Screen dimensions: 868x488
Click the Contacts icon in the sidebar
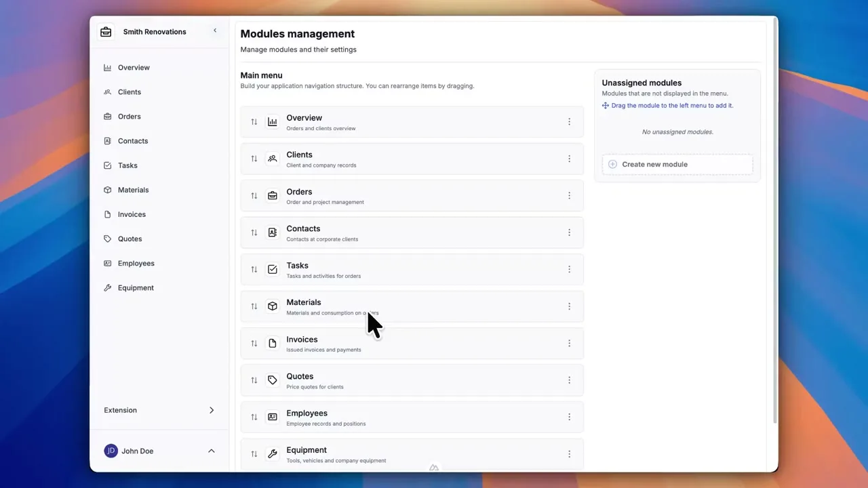click(x=108, y=141)
